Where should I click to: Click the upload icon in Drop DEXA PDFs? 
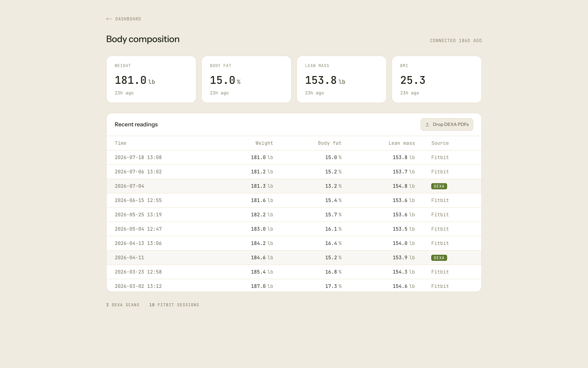(427, 125)
